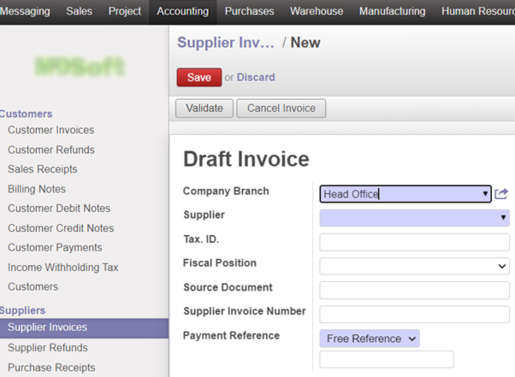Focus the Supplier Invoice Number field

[x=414, y=314]
